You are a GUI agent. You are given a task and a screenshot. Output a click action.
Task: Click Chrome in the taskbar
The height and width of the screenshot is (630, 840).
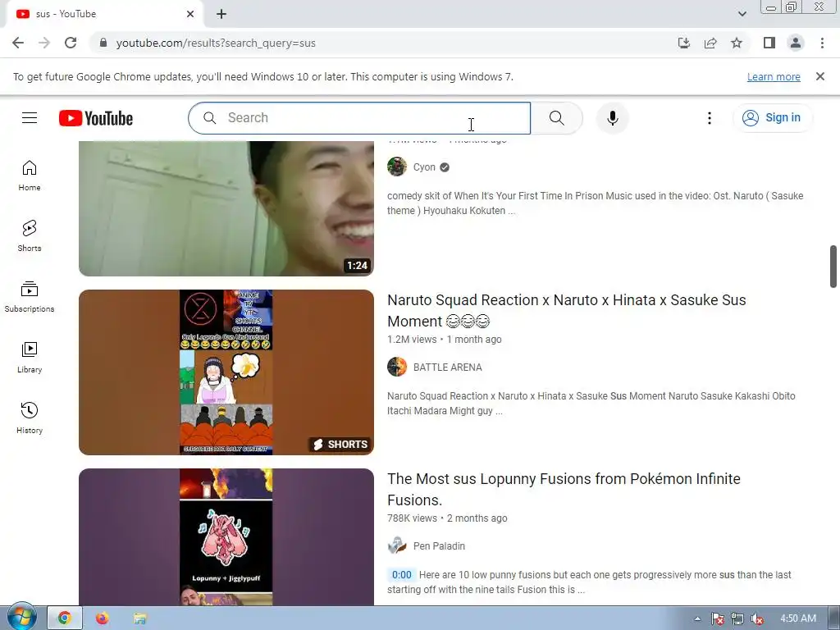[x=65, y=619]
